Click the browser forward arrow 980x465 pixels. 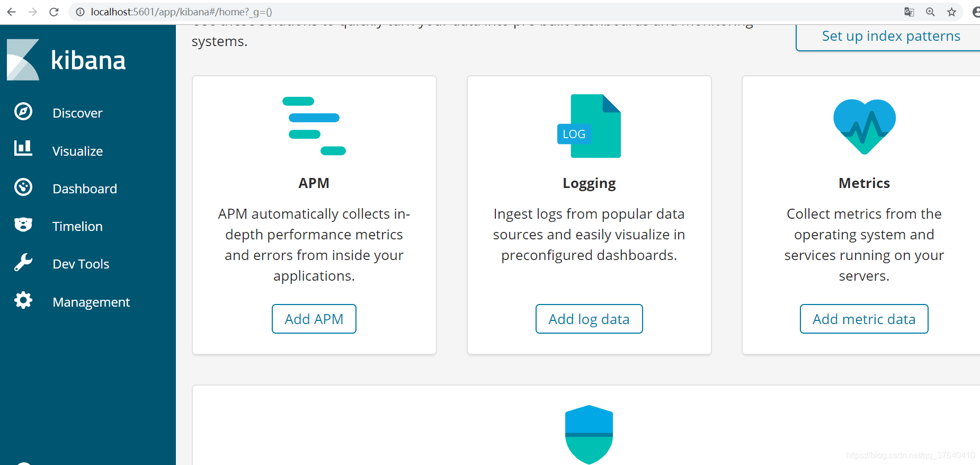click(33, 12)
